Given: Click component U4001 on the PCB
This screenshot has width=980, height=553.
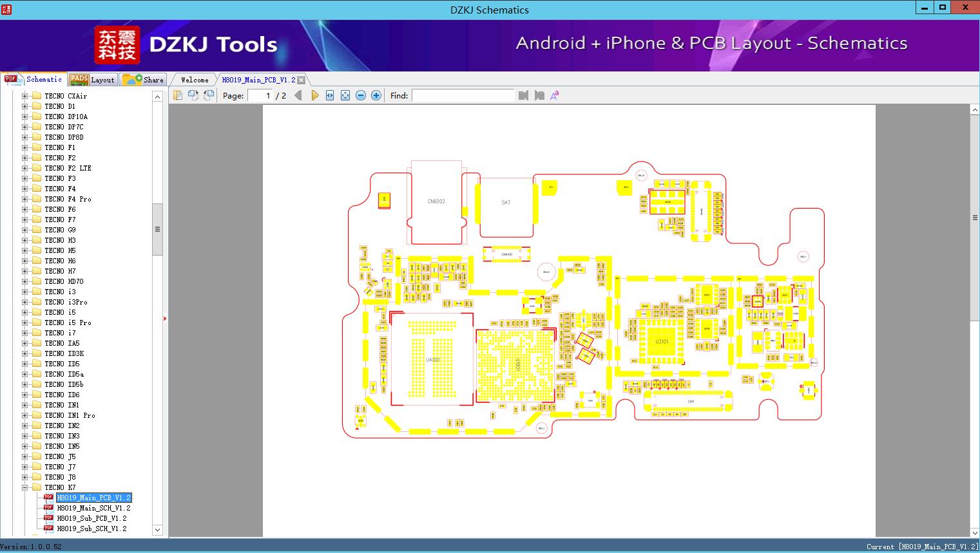Looking at the screenshot, I should coord(432,359).
